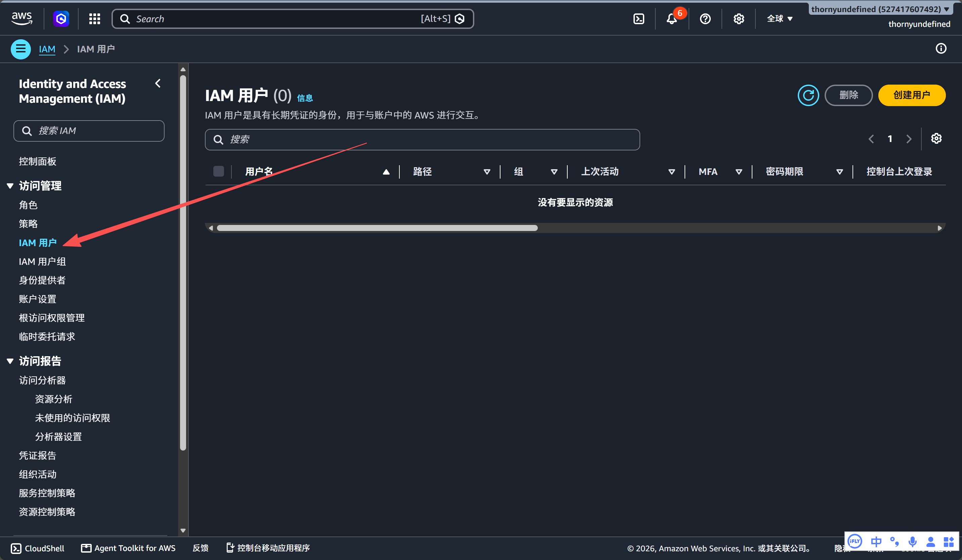Open the AWS home logo

pos(22,18)
